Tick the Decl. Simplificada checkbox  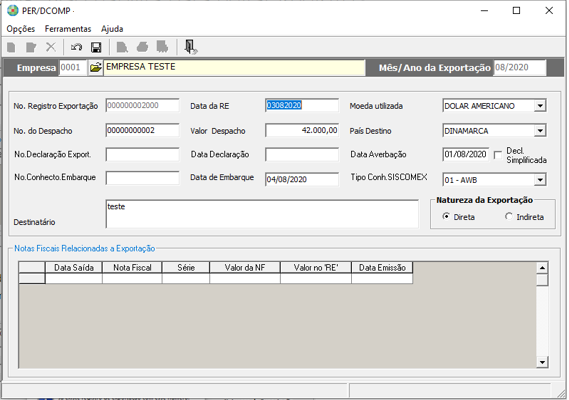pos(498,155)
